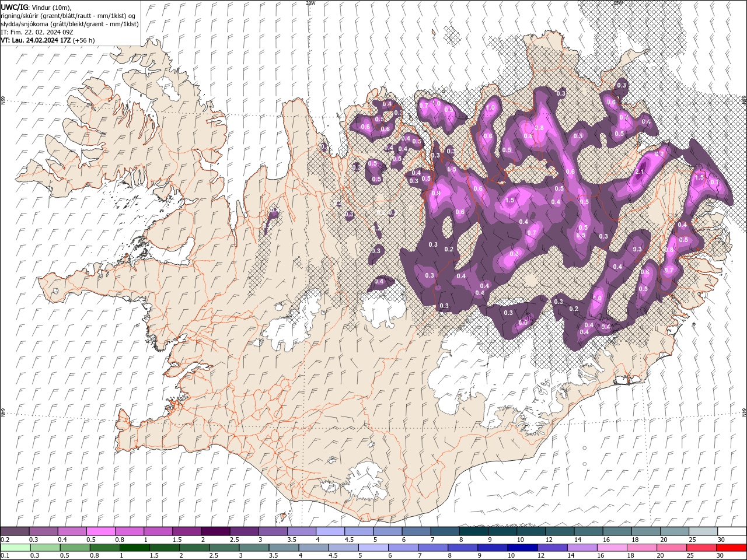Click the greyish-purple 0.2 swatch in top legend row
The image size is (747, 560).
pyautogui.click(x=15, y=531)
